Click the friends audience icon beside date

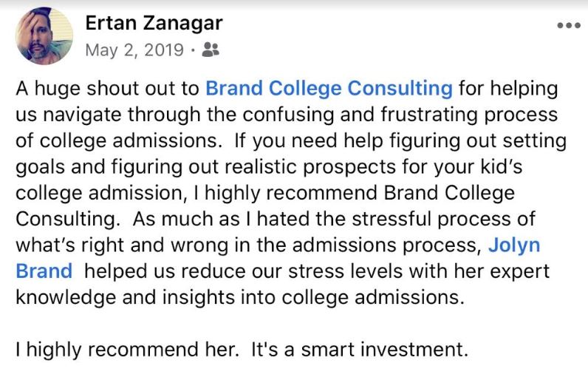coord(211,50)
